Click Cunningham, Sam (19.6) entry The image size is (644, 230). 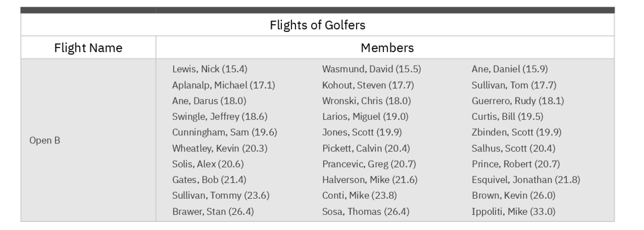[224, 132]
